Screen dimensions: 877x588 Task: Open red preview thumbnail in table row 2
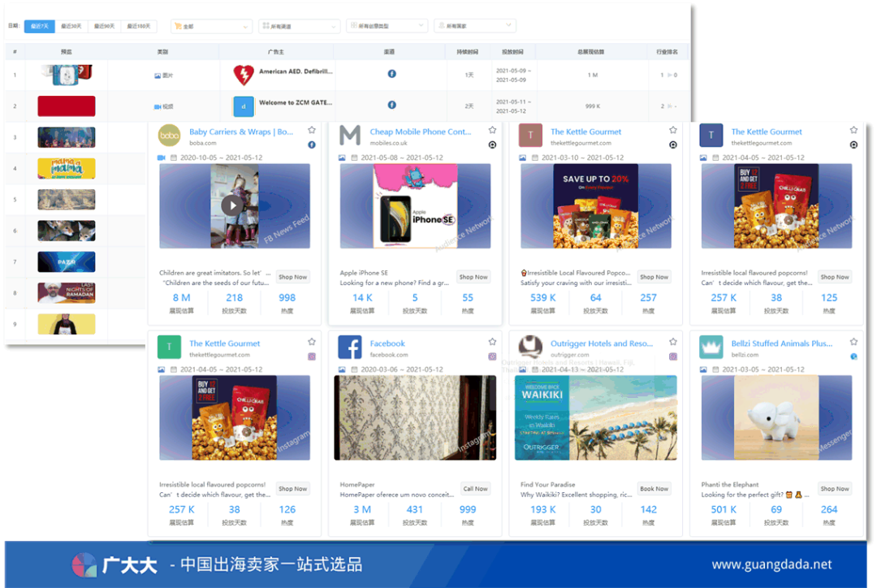coord(67,106)
